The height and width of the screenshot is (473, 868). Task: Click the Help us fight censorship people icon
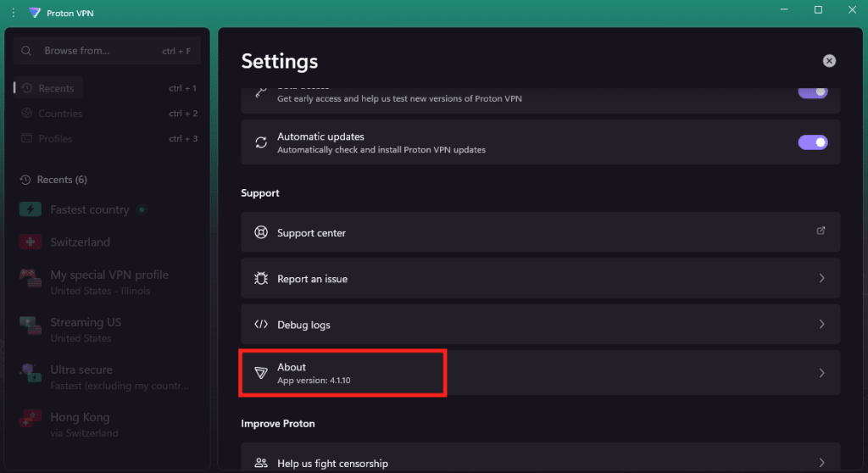click(261, 463)
